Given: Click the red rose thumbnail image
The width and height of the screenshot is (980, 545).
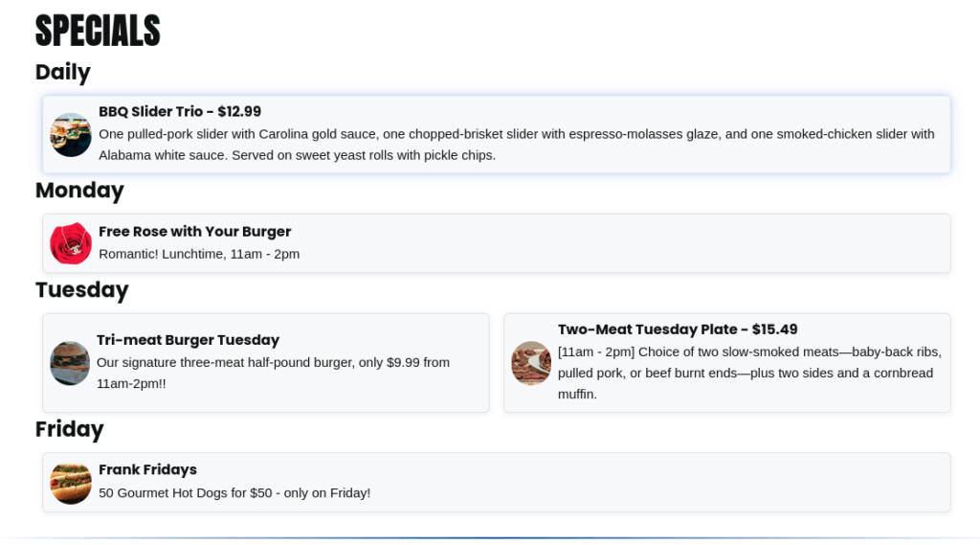Looking at the screenshot, I should (x=71, y=243).
